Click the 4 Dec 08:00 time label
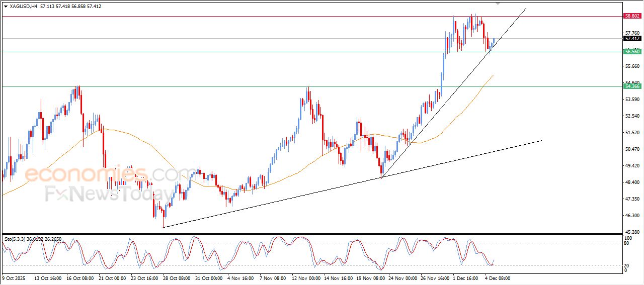 [497, 277]
